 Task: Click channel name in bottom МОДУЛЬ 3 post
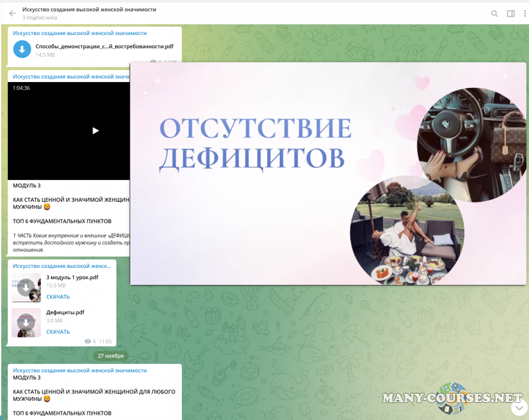[79, 370]
